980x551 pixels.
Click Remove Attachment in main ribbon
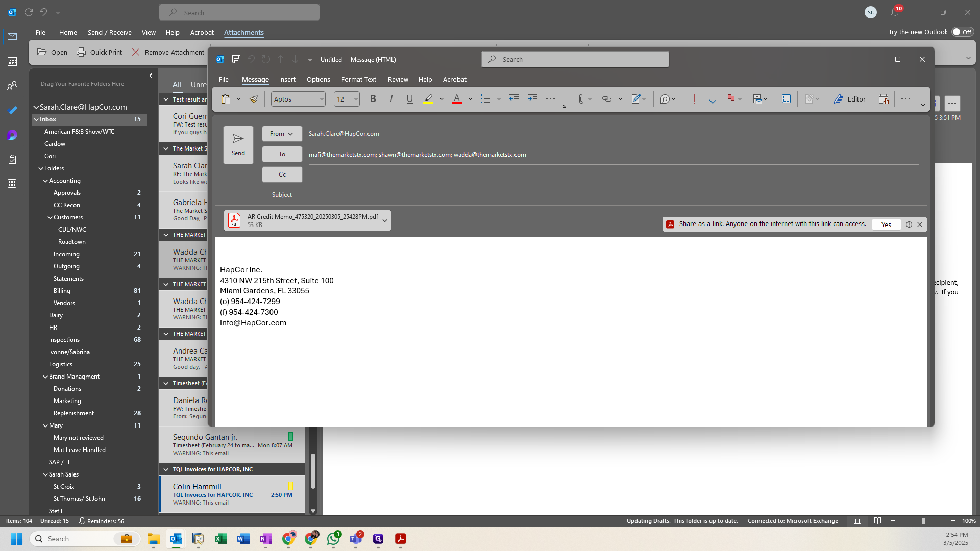click(x=168, y=52)
